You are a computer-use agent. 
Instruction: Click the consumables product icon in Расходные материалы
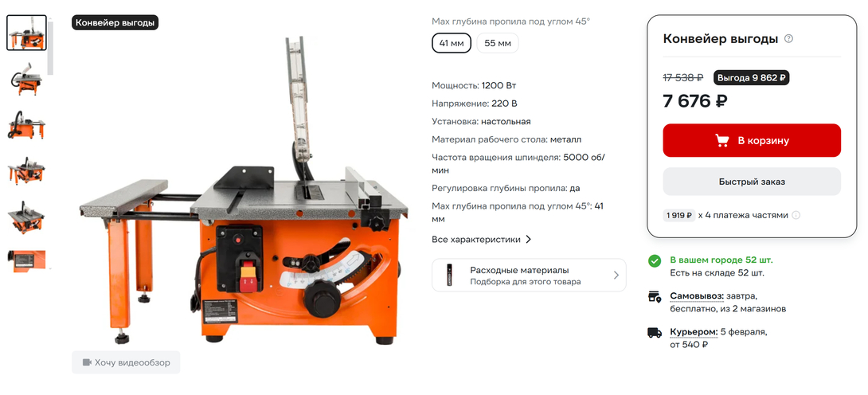pos(449,275)
